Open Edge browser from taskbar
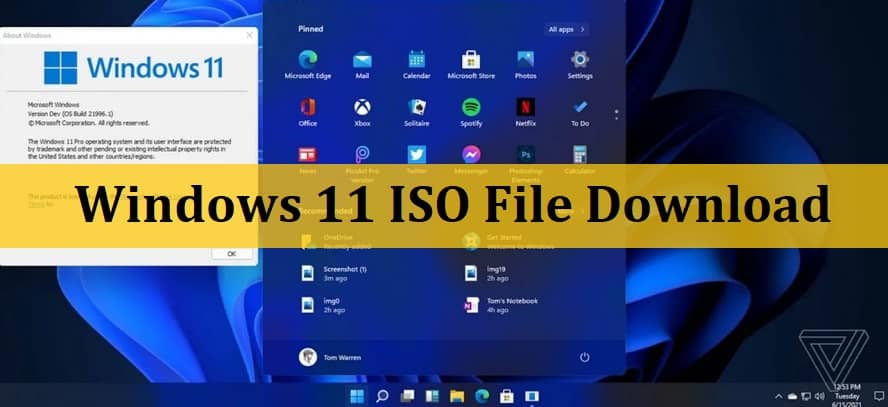Image resolution: width=888 pixels, height=407 pixels. (x=482, y=396)
